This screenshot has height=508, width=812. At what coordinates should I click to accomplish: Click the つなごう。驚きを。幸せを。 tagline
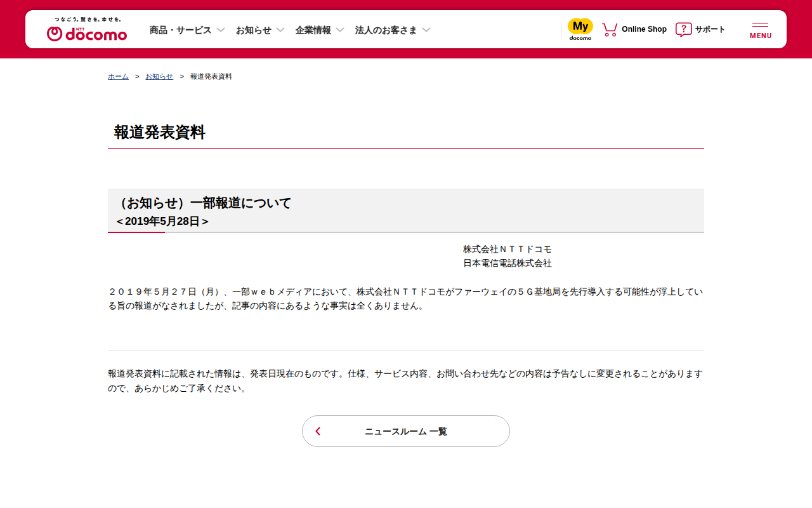pyautogui.click(x=88, y=20)
